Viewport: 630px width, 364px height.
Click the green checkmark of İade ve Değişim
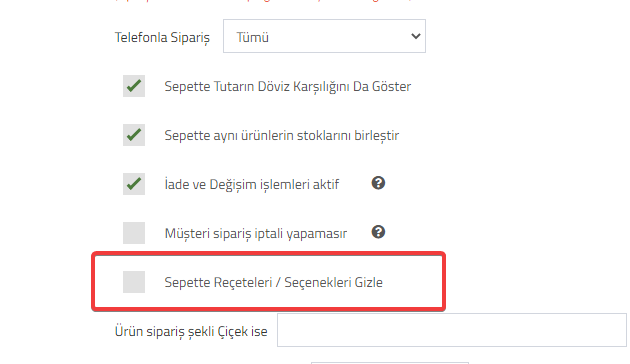[134, 184]
